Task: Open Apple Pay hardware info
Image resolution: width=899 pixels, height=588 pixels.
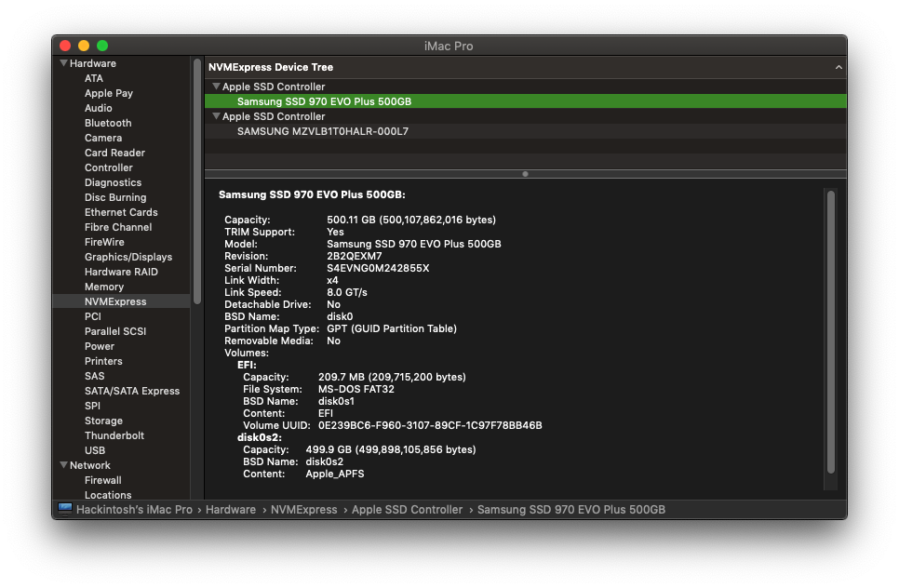Action: (x=108, y=93)
